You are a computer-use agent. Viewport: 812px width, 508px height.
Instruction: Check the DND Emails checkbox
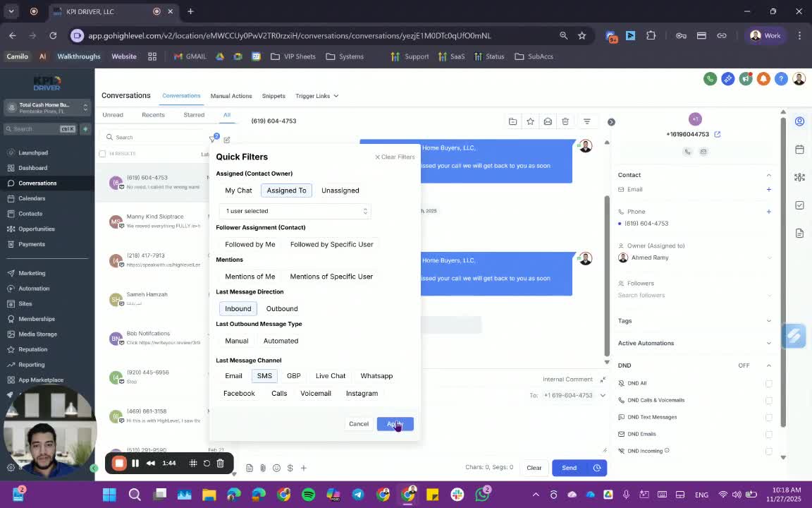coord(768,435)
